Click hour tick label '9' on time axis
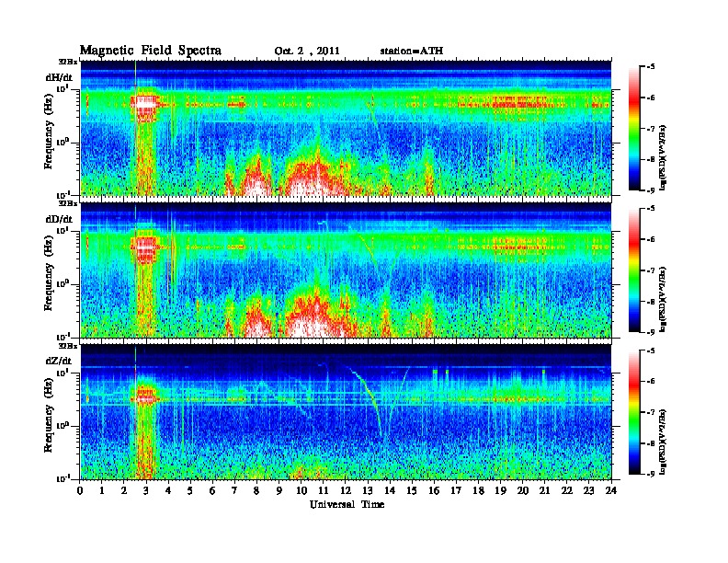The image size is (728, 563). click(279, 490)
